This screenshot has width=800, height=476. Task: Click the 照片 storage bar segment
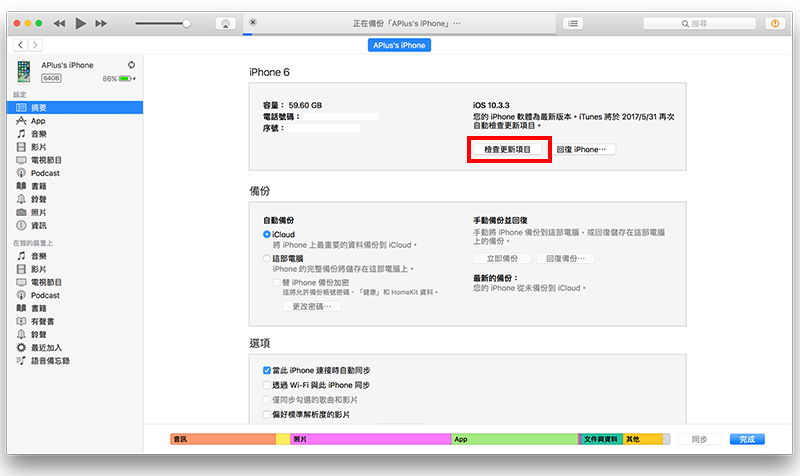tap(371, 439)
